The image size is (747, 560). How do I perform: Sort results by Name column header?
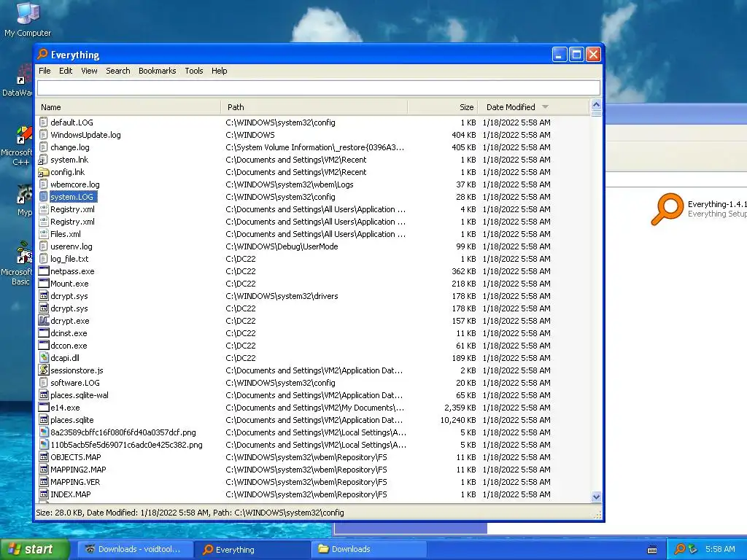click(x=128, y=107)
